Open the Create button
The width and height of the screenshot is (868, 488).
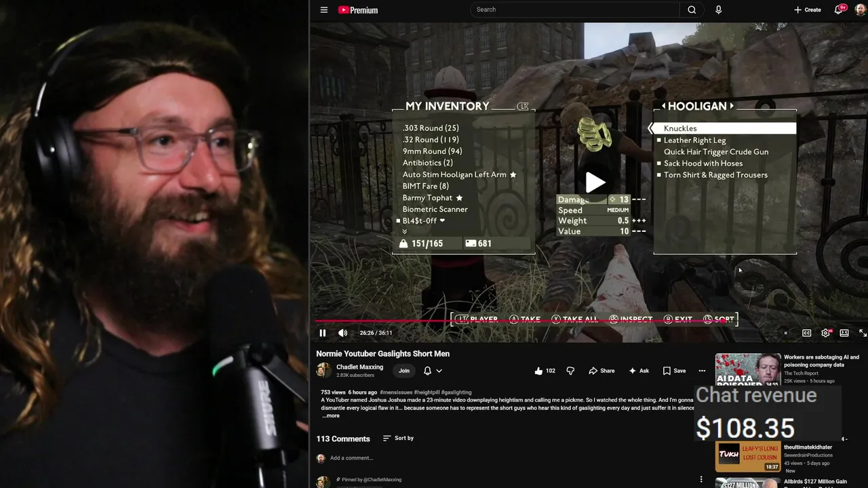tap(808, 9)
